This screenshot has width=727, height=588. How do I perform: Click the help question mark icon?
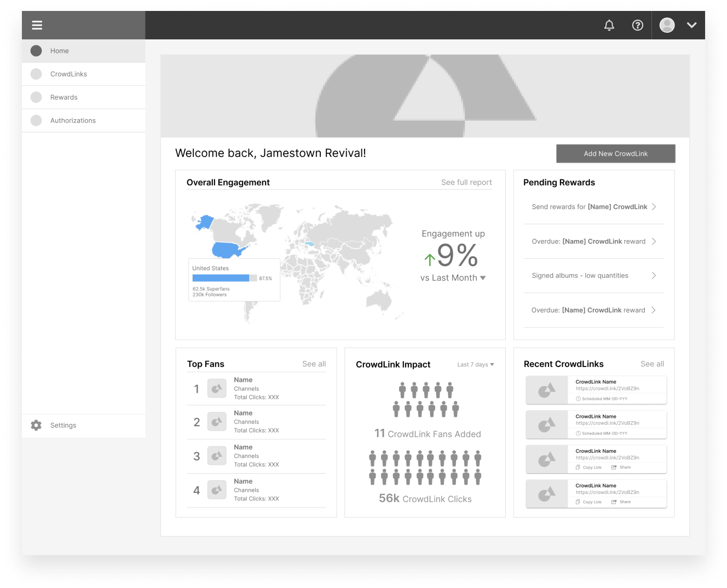tap(638, 25)
